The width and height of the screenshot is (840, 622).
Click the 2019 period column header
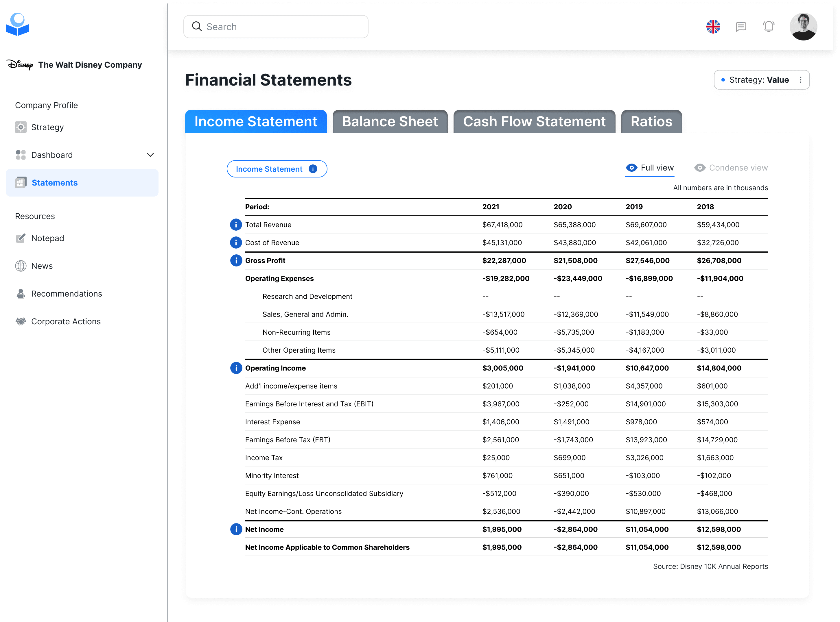coord(634,207)
